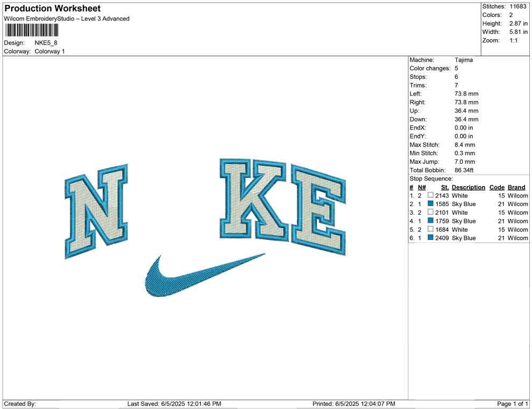Click the Left value '73.8 mm'
This screenshot has height=409, width=532.
click(x=466, y=93)
